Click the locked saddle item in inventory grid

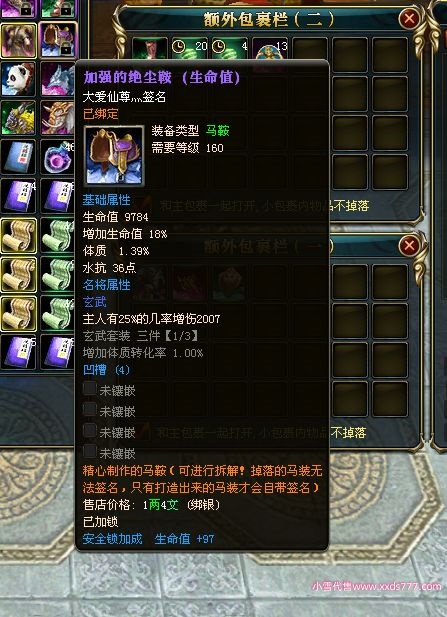(x=58, y=40)
